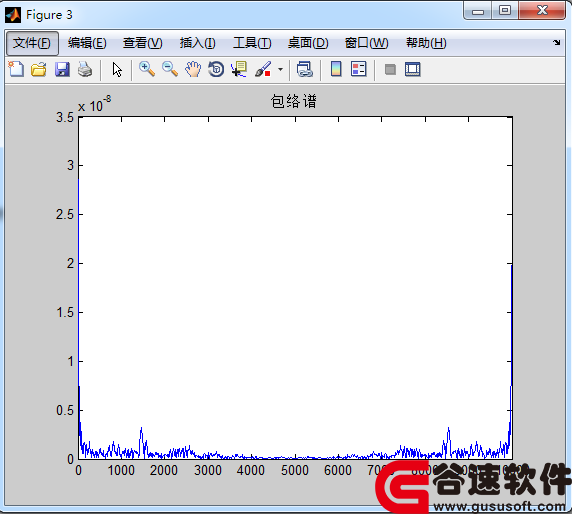Image resolution: width=572 pixels, height=514 pixels.
Task: Minimize the Figure 3 window
Action: coord(478,11)
